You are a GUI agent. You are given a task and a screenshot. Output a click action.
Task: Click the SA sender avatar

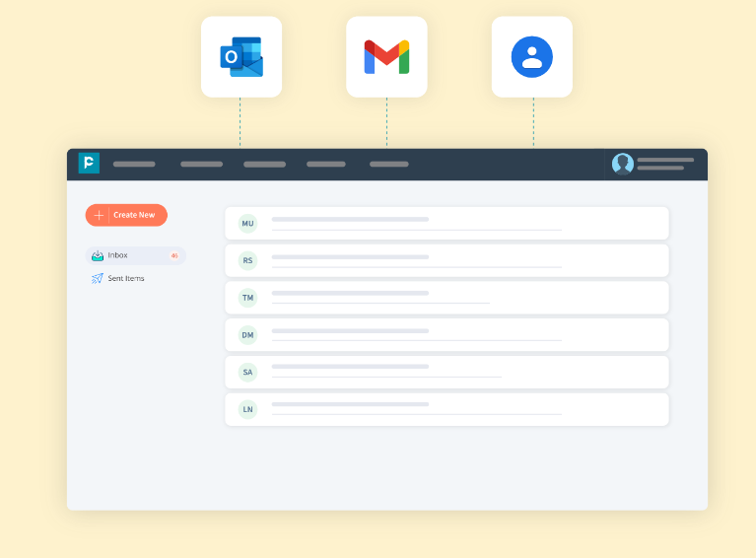(247, 372)
